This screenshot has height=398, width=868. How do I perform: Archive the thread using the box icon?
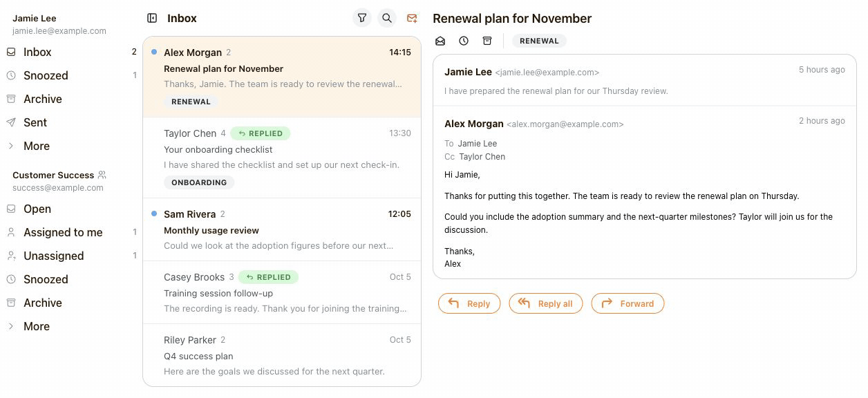click(x=487, y=41)
